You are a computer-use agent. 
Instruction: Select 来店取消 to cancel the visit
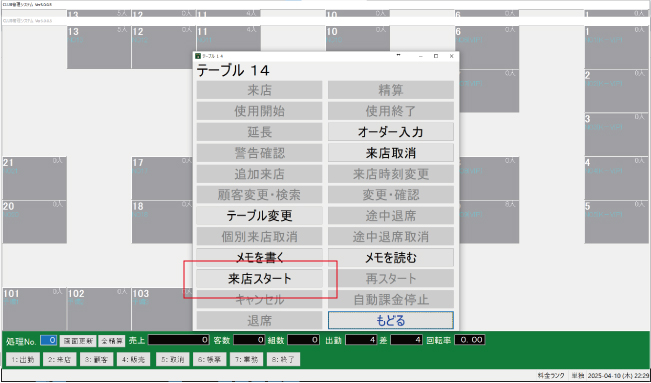coord(390,153)
